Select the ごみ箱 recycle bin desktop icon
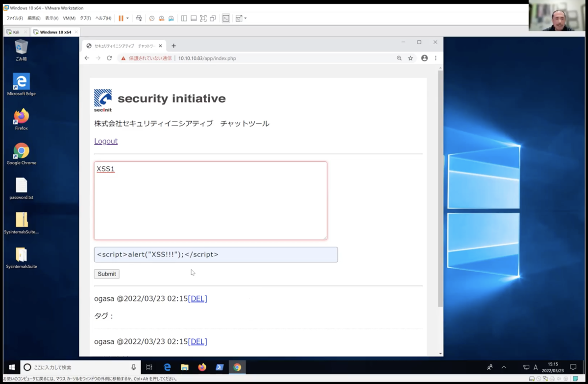588x384 pixels. pyautogui.click(x=21, y=51)
